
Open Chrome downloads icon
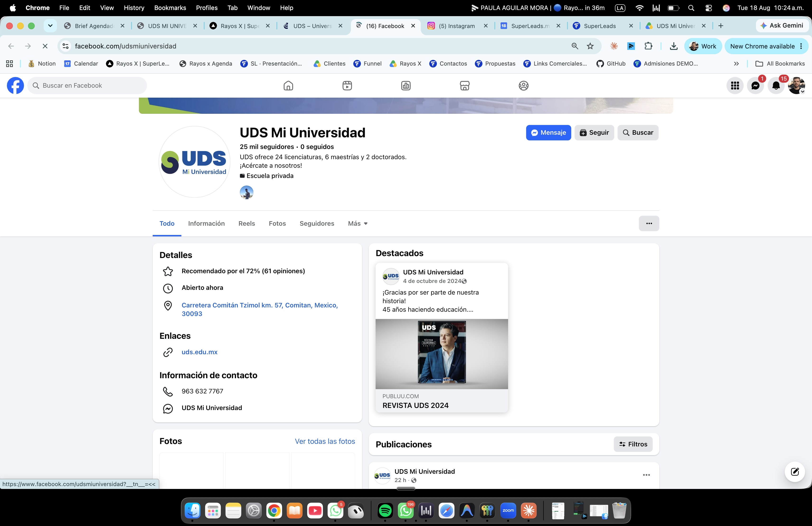674,46
